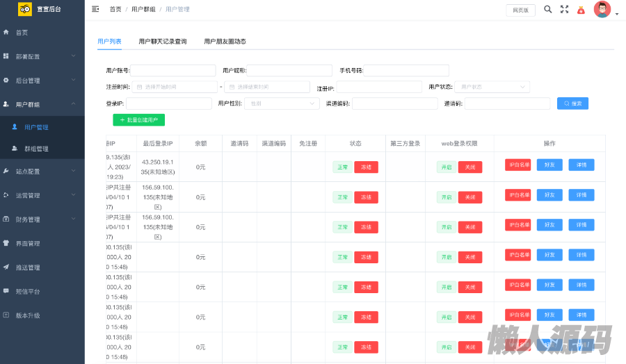The width and height of the screenshot is (626, 364).
Task: Click 冻结 in the fourth table row
Action: pyautogui.click(x=366, y=257)
